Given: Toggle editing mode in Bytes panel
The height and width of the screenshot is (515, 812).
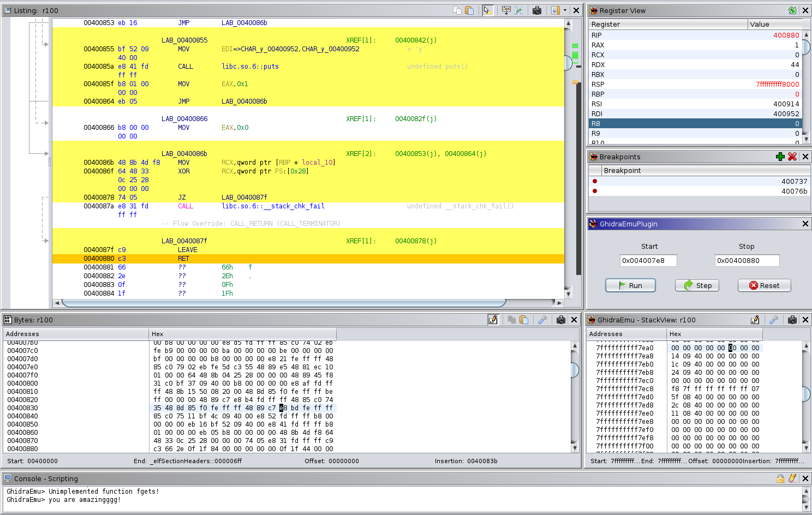Looking at the screenshot, I should 493,320.
